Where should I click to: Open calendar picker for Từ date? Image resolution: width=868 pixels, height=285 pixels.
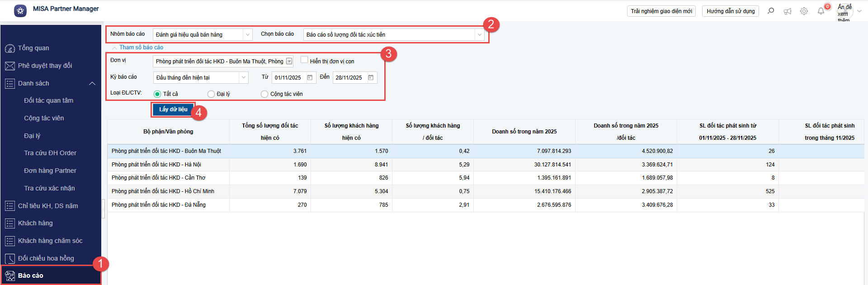point(310,78)
